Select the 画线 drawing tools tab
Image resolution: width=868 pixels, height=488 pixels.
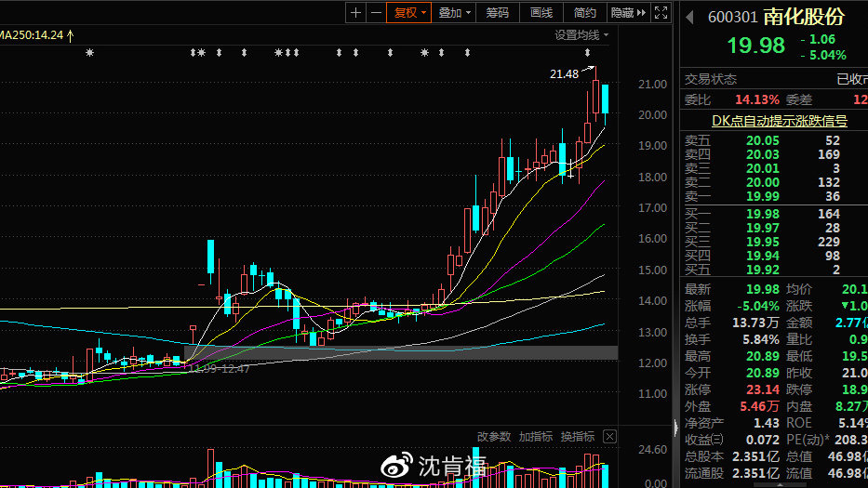click(541, 13)
